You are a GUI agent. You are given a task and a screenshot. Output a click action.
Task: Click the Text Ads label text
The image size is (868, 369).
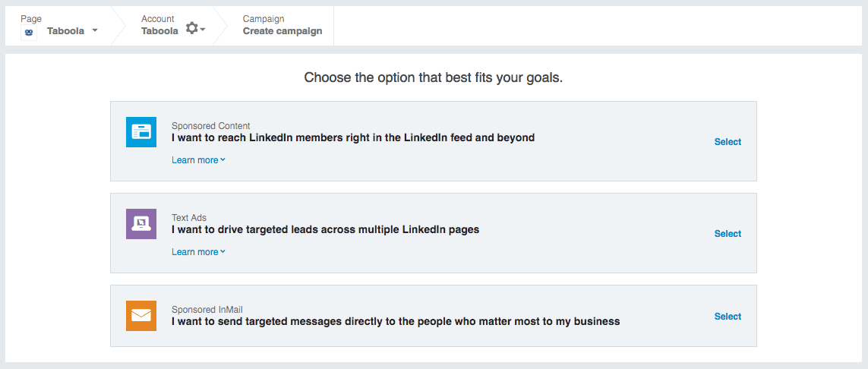(189, 218)
